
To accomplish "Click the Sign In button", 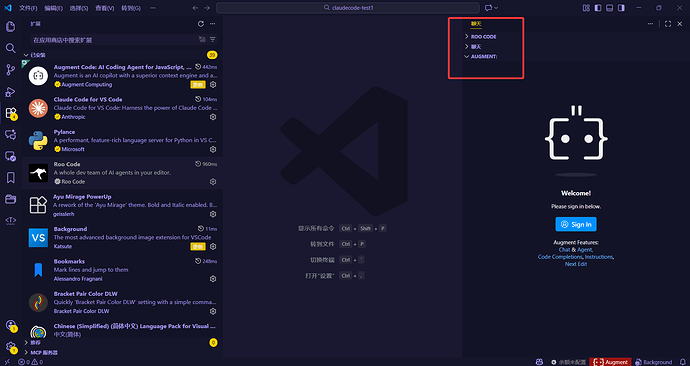I will [x=576, y=224].
